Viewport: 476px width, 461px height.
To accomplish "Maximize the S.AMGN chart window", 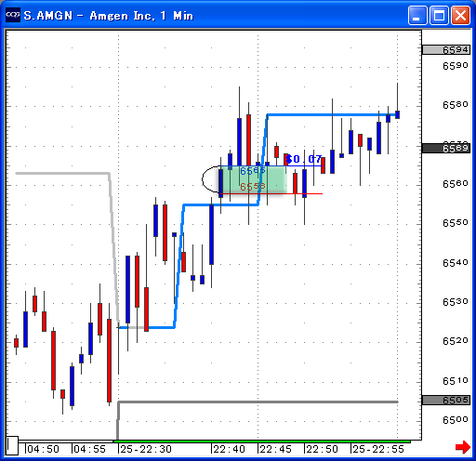I will (439, 15).
